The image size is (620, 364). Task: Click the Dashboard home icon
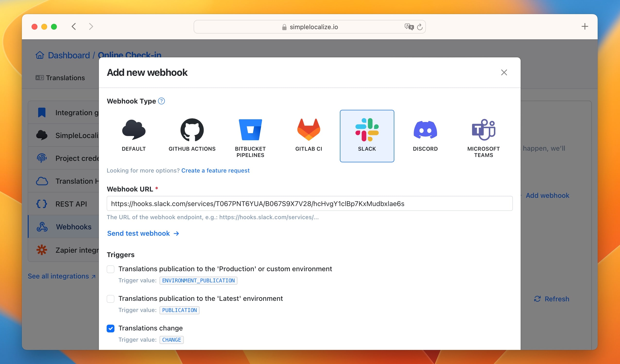(x=40, y=55)
